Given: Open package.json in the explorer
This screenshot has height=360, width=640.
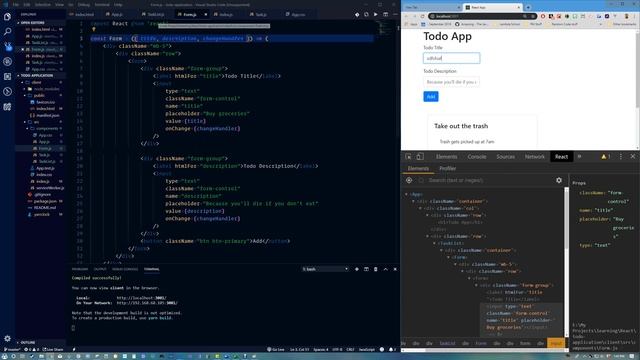Looking at the screenshot, I should [x=45, y=201].
